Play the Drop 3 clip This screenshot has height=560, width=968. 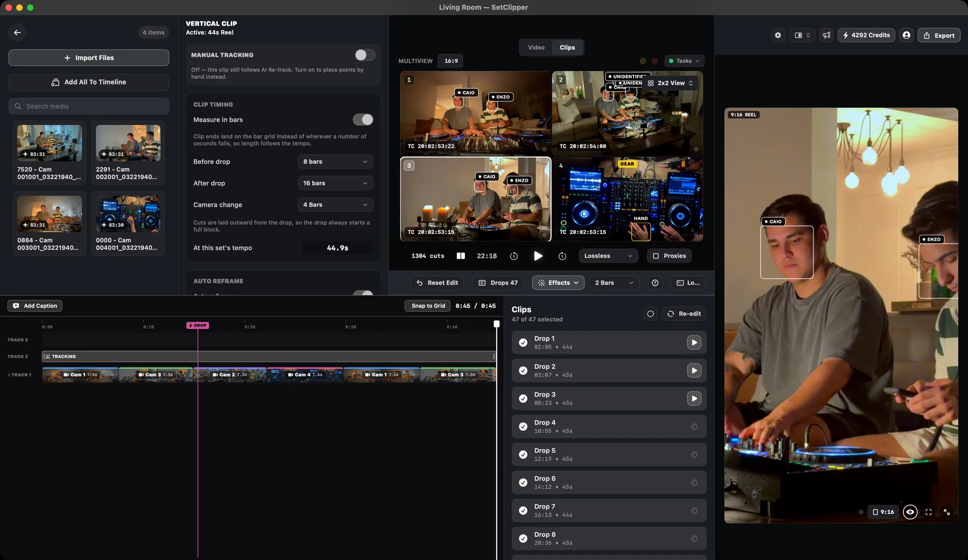pyautogui.click(x=694, y=398)
